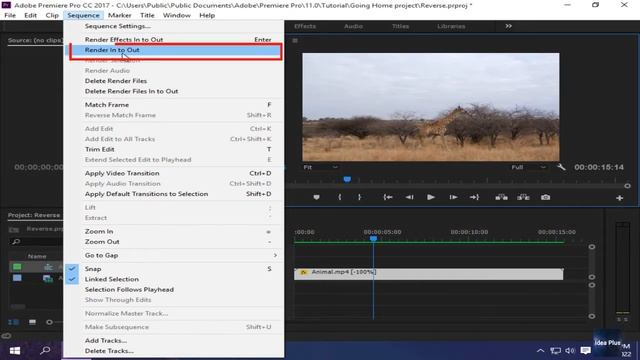Image resolution: width=640 pixels, height=360 pixels.
Task: Click the Lift button icon
Action: pyautogui.click(x=502, y=198)
